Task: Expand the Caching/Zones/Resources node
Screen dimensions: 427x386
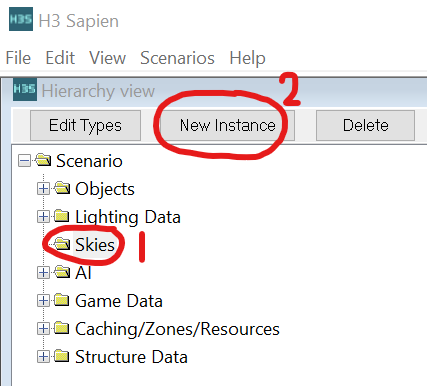Action: pyautogui.click(x=43, y=329)
